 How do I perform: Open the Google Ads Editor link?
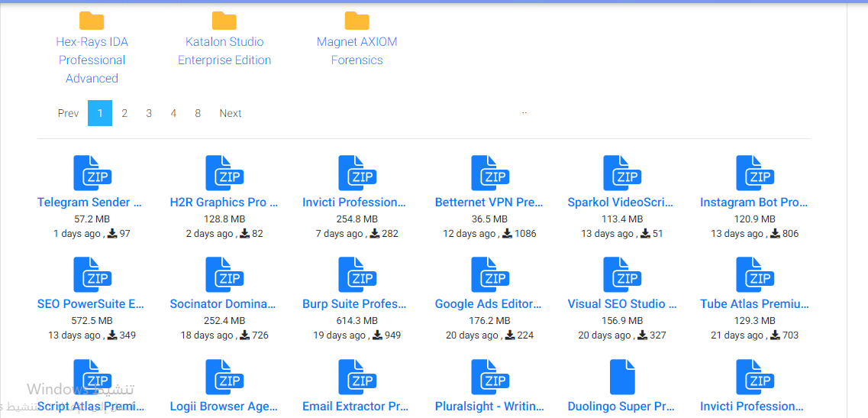(489, 304)
